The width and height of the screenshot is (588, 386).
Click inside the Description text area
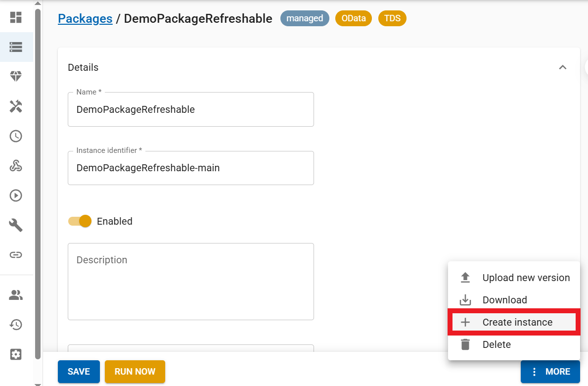click(x=190, y=281)
